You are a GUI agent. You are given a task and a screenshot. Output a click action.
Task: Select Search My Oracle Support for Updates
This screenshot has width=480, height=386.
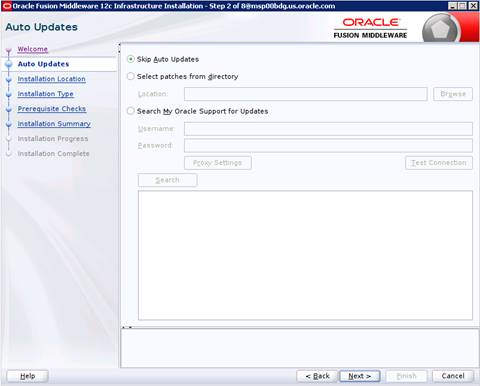click(131, 111)
